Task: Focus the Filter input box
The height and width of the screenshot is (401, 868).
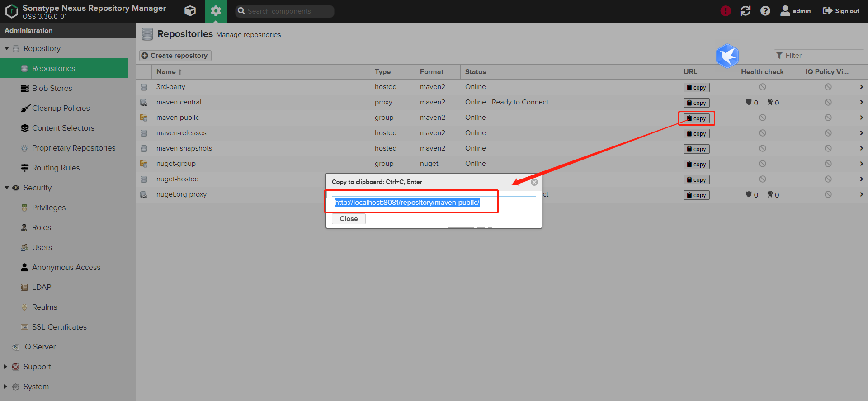Action: pos(819,55)
